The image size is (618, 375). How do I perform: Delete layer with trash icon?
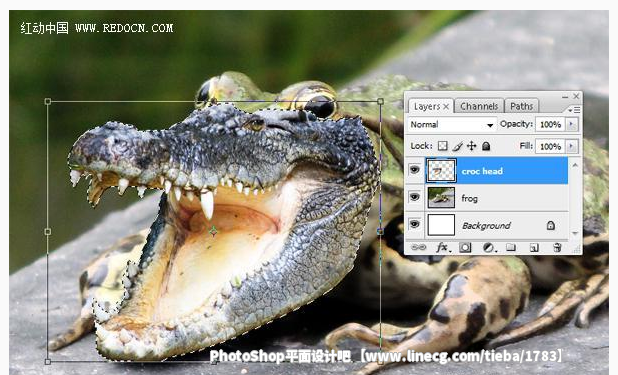(557, 247)
